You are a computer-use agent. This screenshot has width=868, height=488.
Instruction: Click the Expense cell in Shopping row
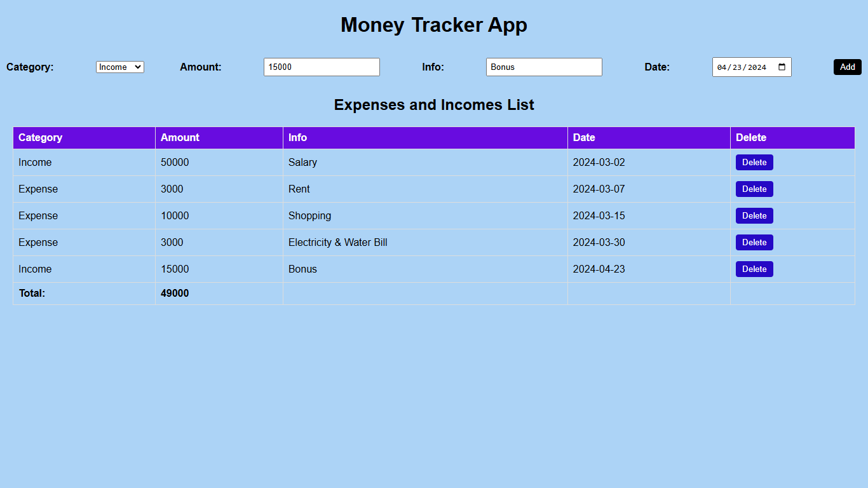coord(84,216)
